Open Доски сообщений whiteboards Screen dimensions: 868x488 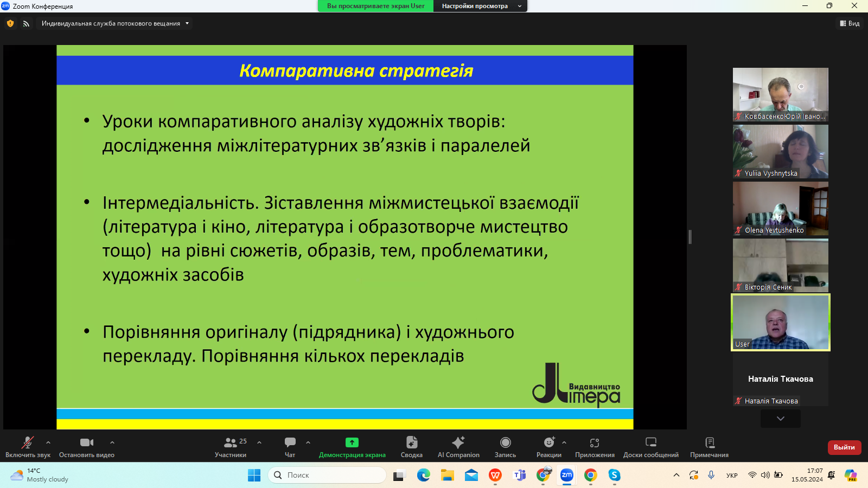pyautogui.click(x=651, y=447)
